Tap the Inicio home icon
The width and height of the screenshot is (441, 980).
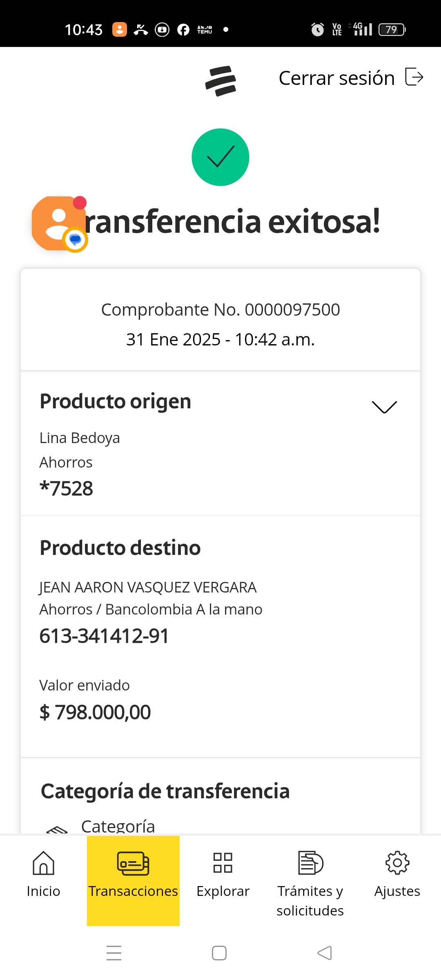(x=43, y=863)
